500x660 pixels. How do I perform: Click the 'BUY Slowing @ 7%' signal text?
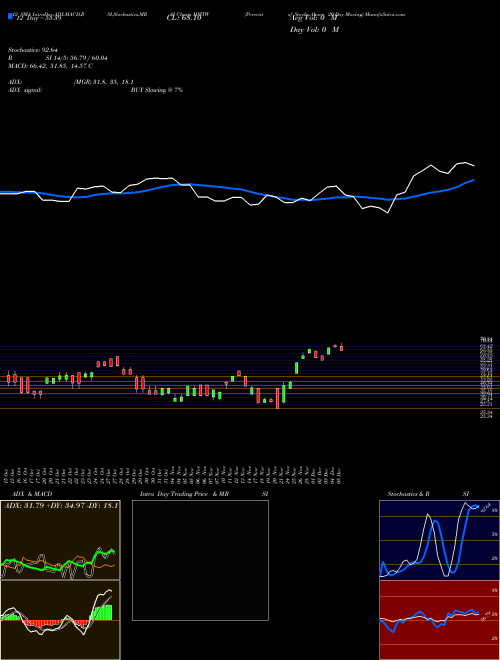157,90
